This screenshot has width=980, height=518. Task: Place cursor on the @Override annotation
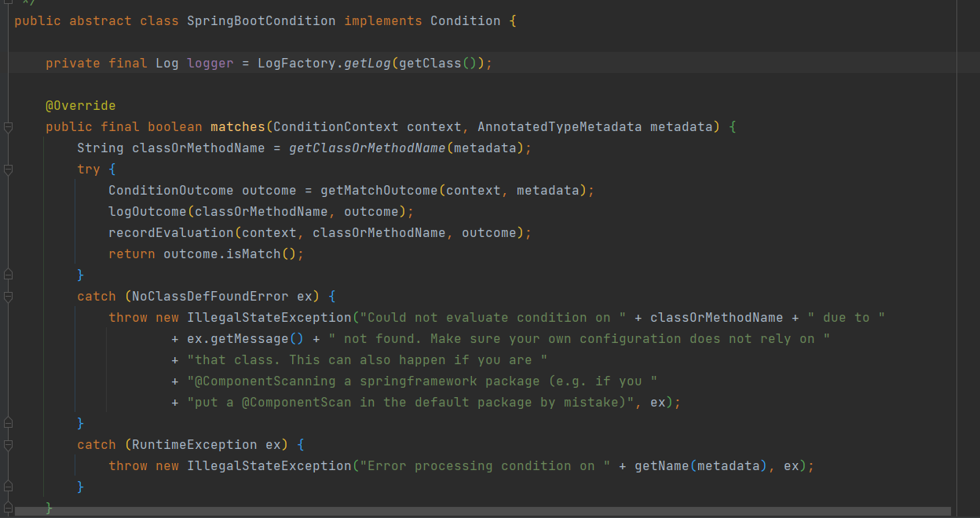tap(80, 106)
